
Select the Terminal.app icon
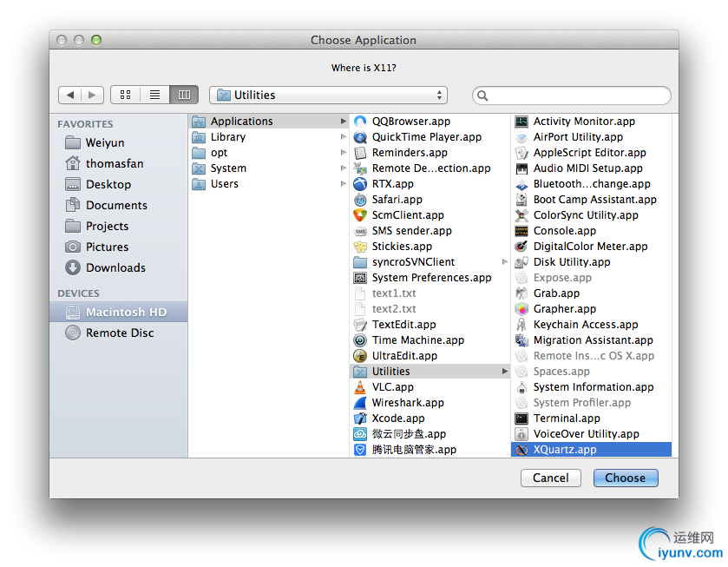point(521,419)
